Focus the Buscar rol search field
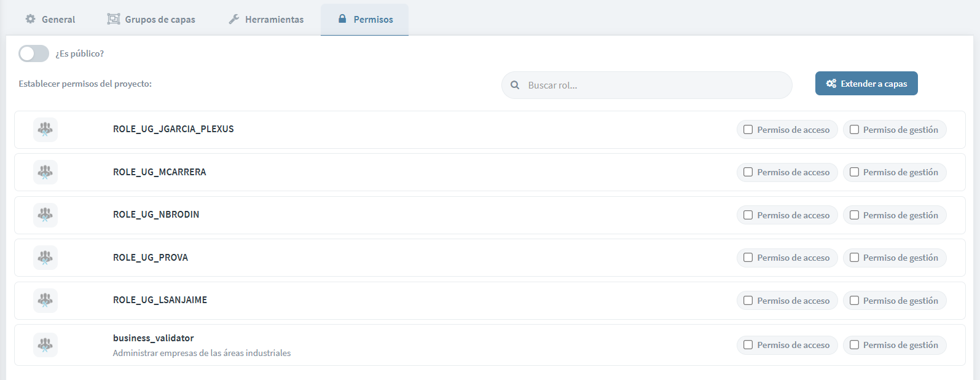980x380 pixels. click(x=647, y=85)
